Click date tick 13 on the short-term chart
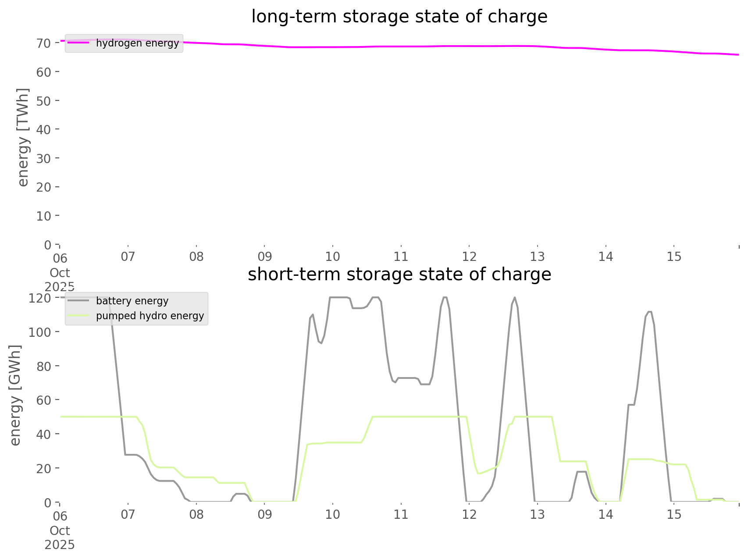Screen dimensions: 748x560 click(x=537, y=514)
